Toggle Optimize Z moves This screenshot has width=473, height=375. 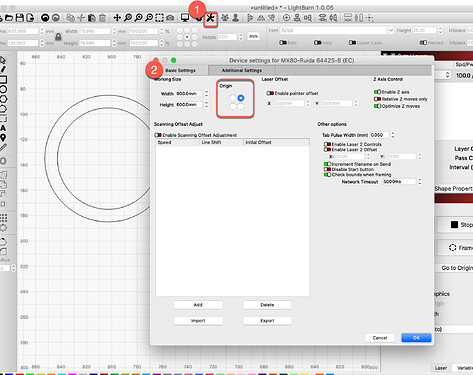tap(377, 106)
